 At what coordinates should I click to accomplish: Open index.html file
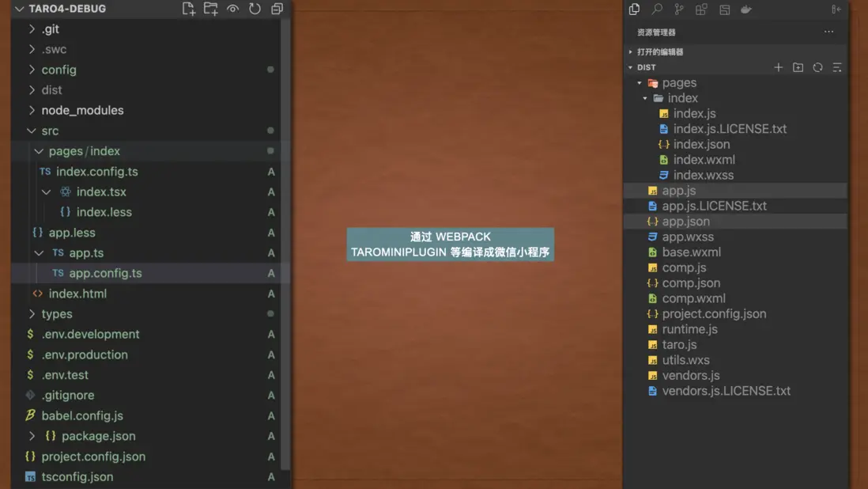point(77,294)
